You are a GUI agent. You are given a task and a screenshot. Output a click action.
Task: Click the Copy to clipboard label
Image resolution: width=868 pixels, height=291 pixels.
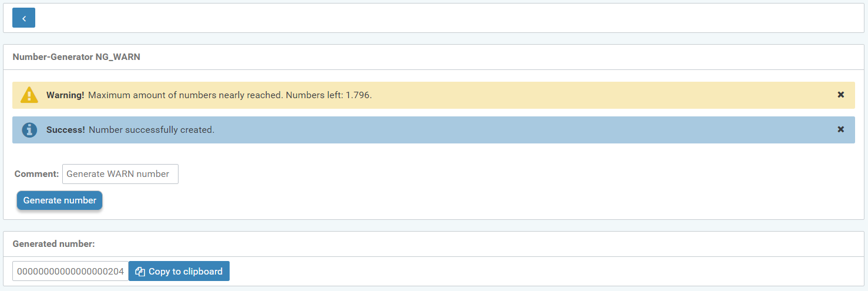point(186,272)
